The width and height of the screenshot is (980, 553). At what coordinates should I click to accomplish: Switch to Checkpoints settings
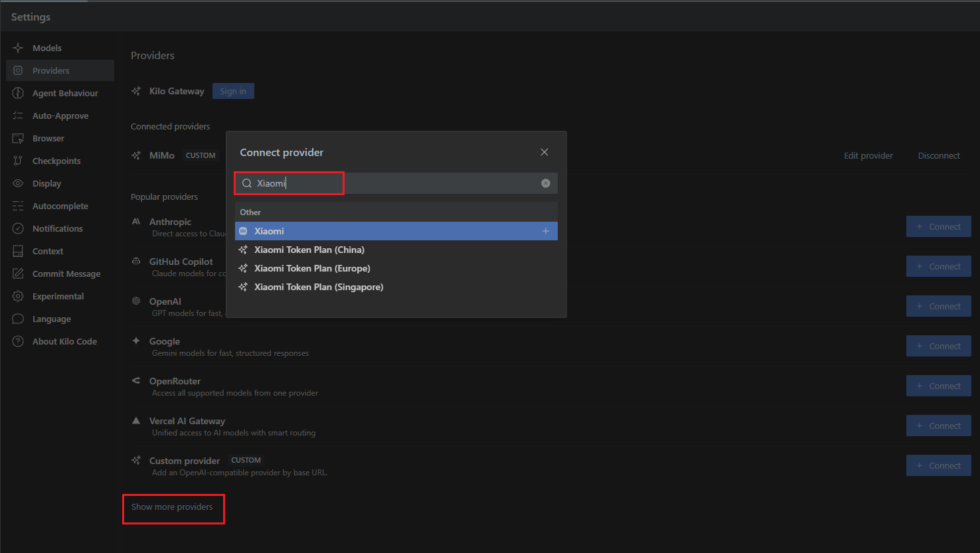pos(60,161)
